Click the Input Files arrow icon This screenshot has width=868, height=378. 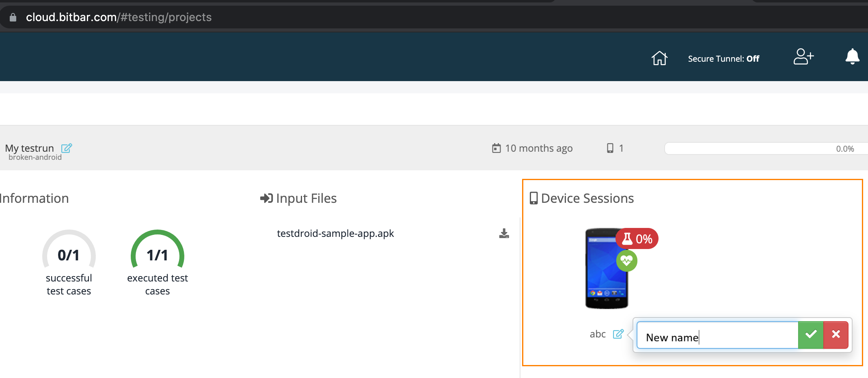266,198
